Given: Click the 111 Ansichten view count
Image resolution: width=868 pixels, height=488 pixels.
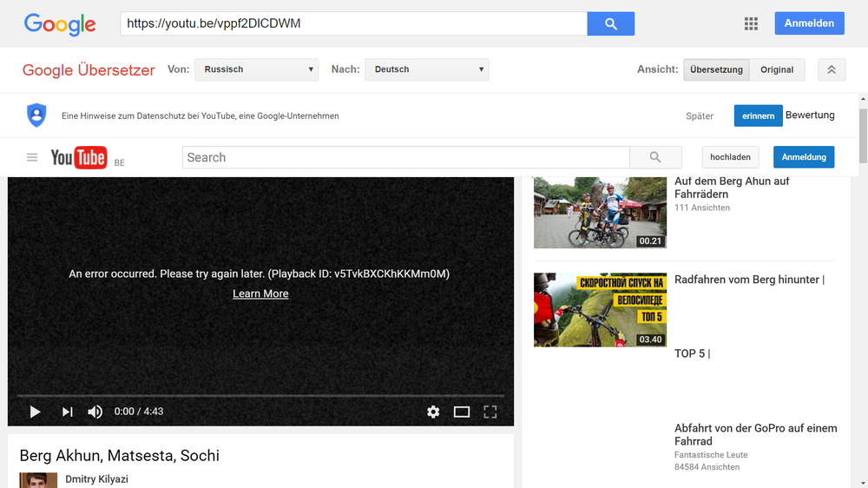Looking at the screenshot, I should 702,208.
